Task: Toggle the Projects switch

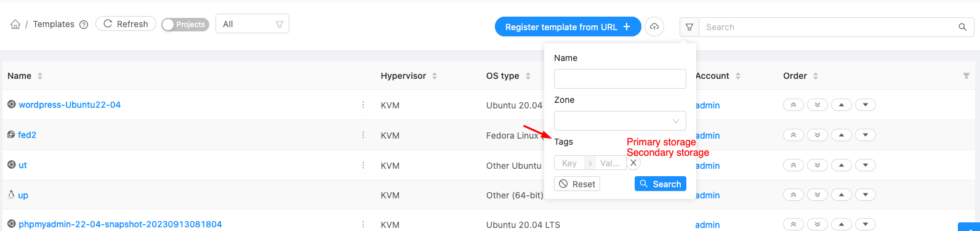Action: point(185,25)
